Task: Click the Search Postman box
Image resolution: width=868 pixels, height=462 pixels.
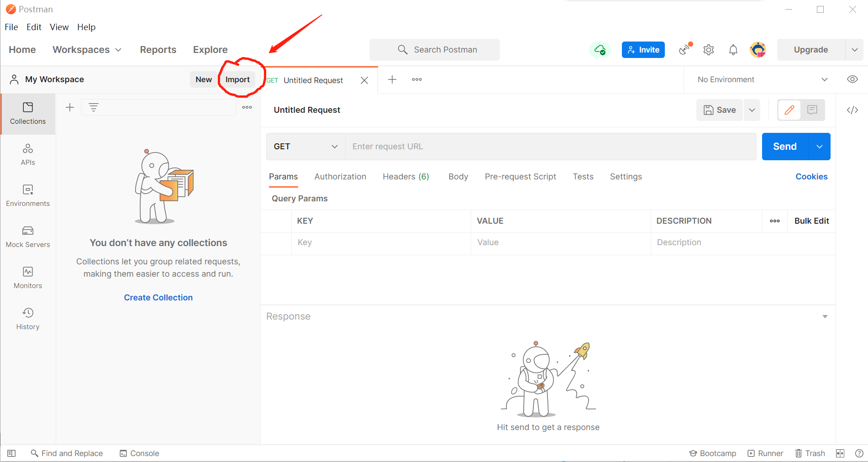Action: click(434, 50)
